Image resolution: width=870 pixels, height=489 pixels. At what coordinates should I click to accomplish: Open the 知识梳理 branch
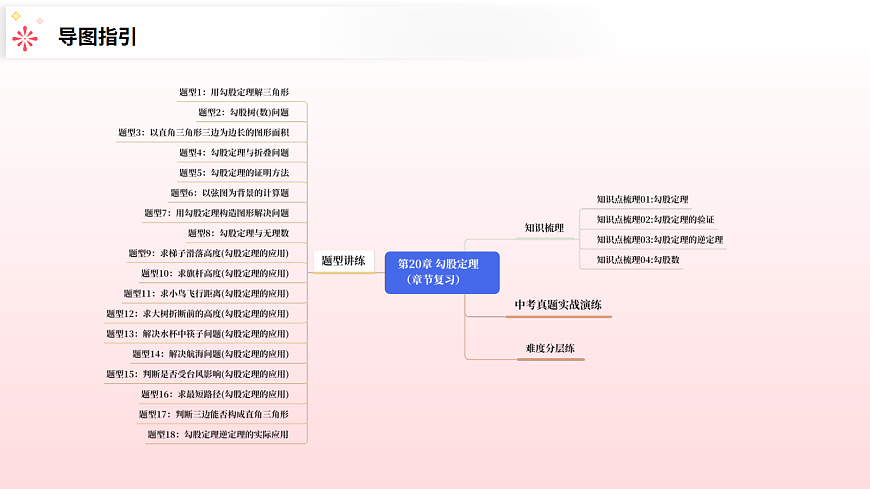(x=544, y=228)
